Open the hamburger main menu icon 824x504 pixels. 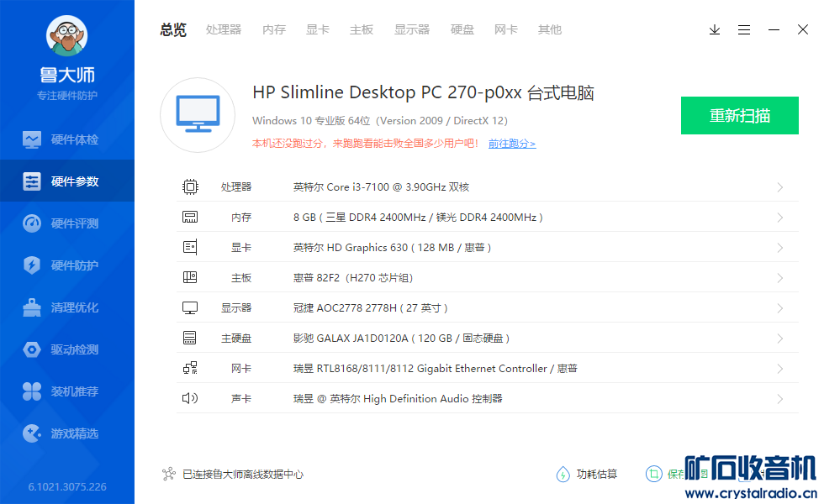(743, 30)
